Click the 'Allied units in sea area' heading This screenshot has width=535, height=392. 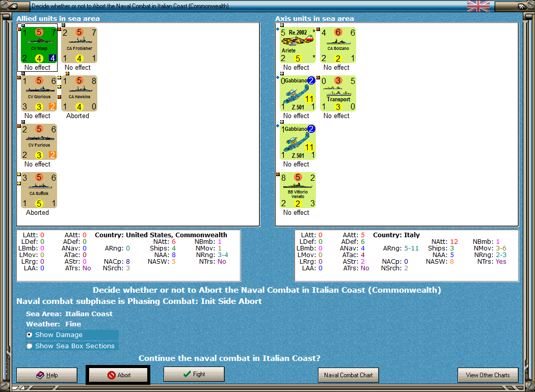click(x=58, y=18)
